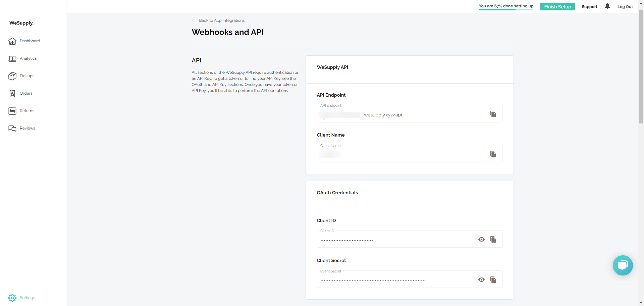Go Back to App Integrations

click(222, 20)
